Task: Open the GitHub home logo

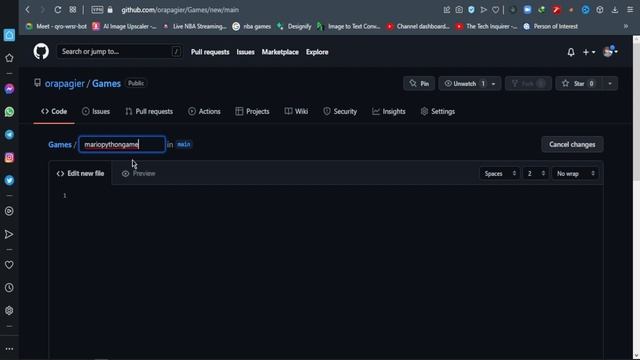Action: [x=41, y=52]
